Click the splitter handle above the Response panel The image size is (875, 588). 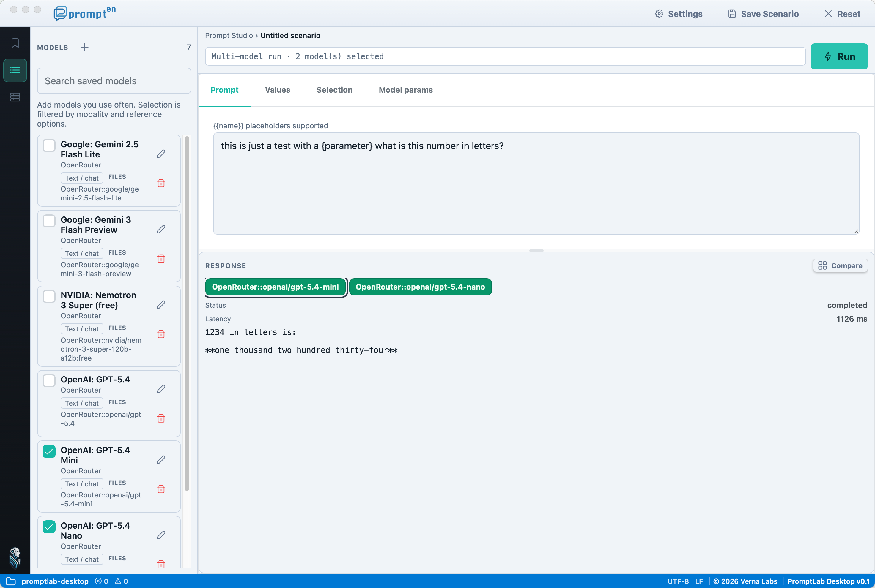pyautogui.click(x=536, y=251)
